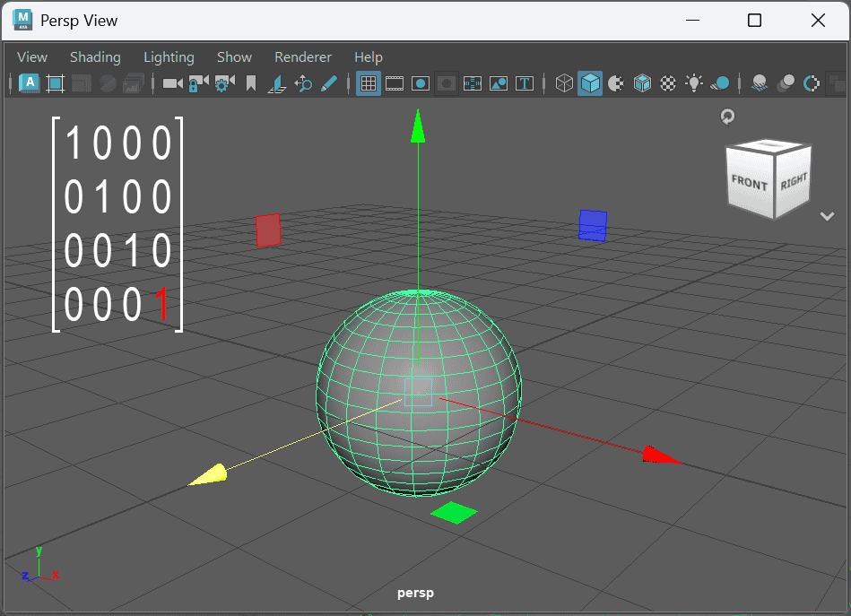Toggle Smooth Shade All display

click(590, 83)
